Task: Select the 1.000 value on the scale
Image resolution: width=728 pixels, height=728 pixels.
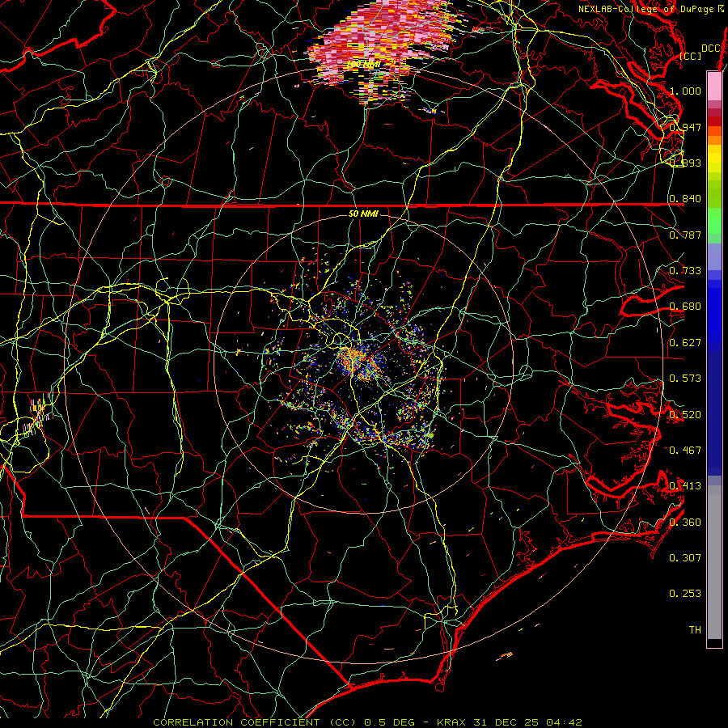Action: tap(685, 91)
